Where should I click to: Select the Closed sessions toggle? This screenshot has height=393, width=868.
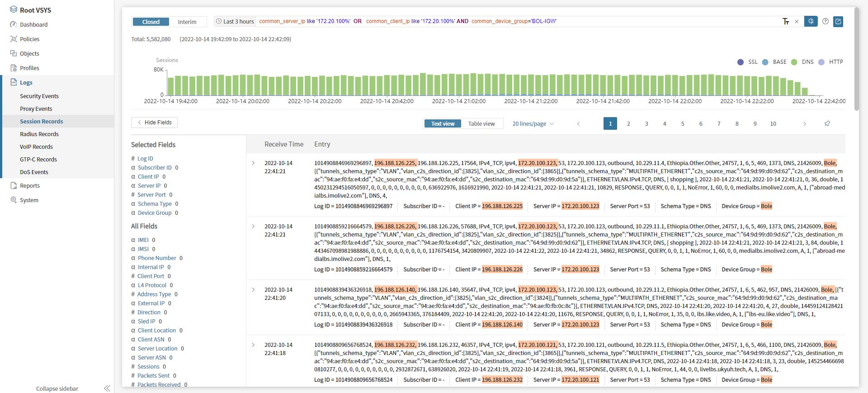[x=151, y=22]
